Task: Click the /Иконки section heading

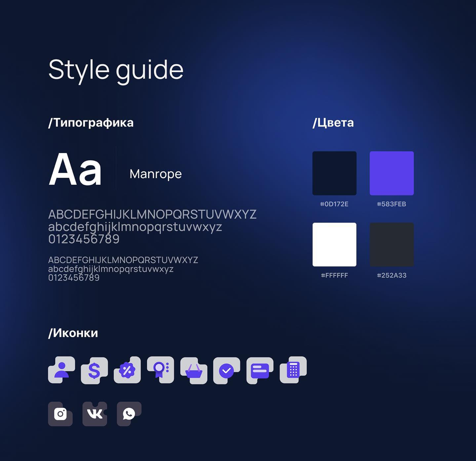Action: (73, 333)
